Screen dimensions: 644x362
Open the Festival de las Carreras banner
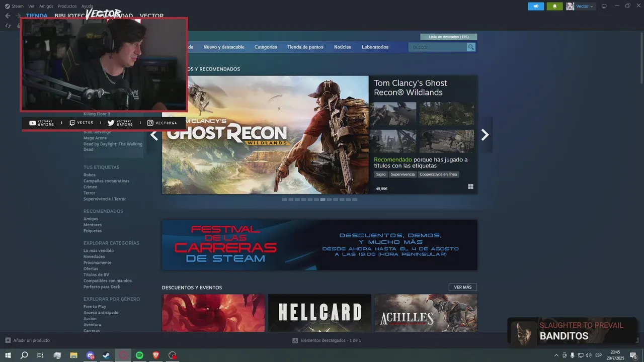pyautogui.click(x=319, y=245)
